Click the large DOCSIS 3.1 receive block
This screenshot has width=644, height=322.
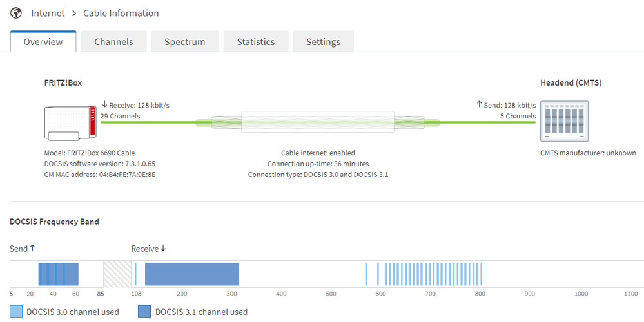tap(192, 274)
